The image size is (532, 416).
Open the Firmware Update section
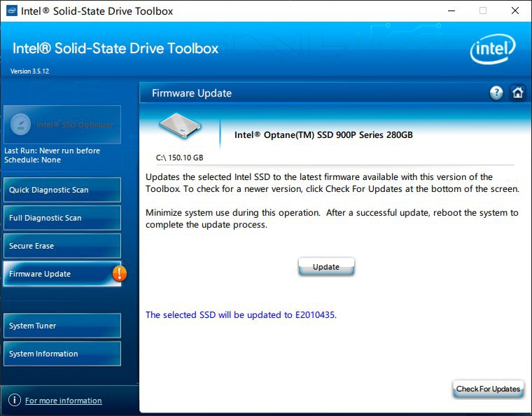click(x=62, y=274)
